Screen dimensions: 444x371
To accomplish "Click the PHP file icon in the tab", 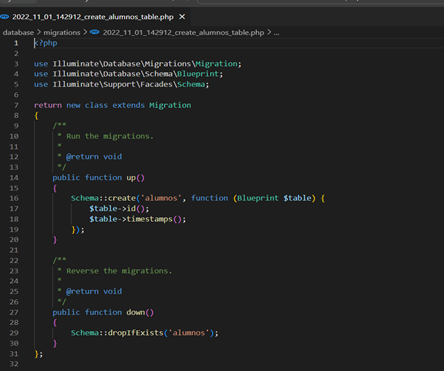I will [5, 17].
